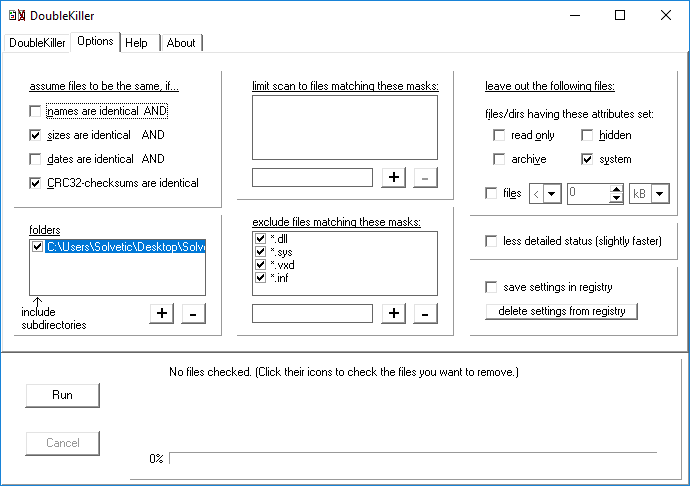Uncheck the *.dll exclude mask
The height and width of the screenshot is (486, 690).
[261, 239]
